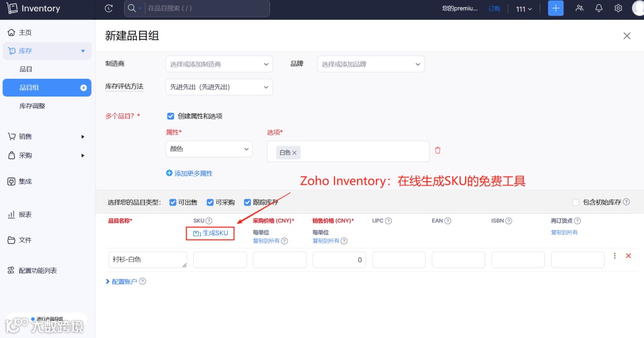
Task: Click the UPC help icon
Action: point(389,221)
